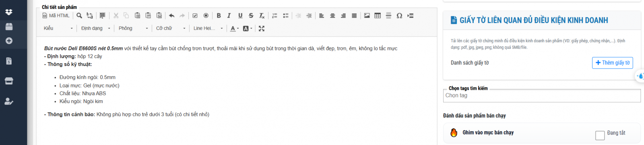Open the store icon in the left sidebar
This screenshot has height=145, width=644.
(x=9, y=81)
